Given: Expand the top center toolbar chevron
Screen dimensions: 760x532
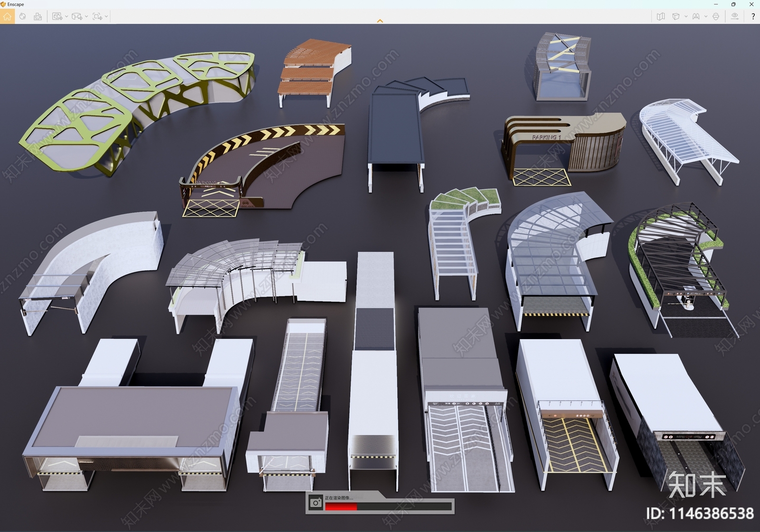Looking at the screenshot, I should click(380, 21).
